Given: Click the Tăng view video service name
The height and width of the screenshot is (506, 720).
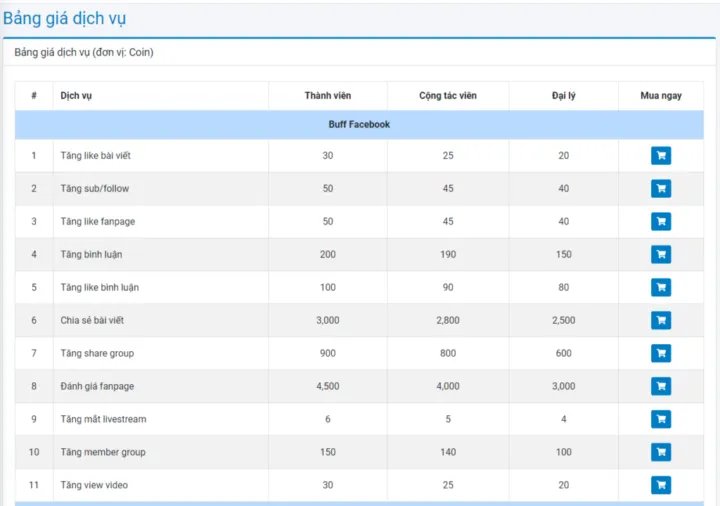Looking at the screenshot, I should 93,485.
